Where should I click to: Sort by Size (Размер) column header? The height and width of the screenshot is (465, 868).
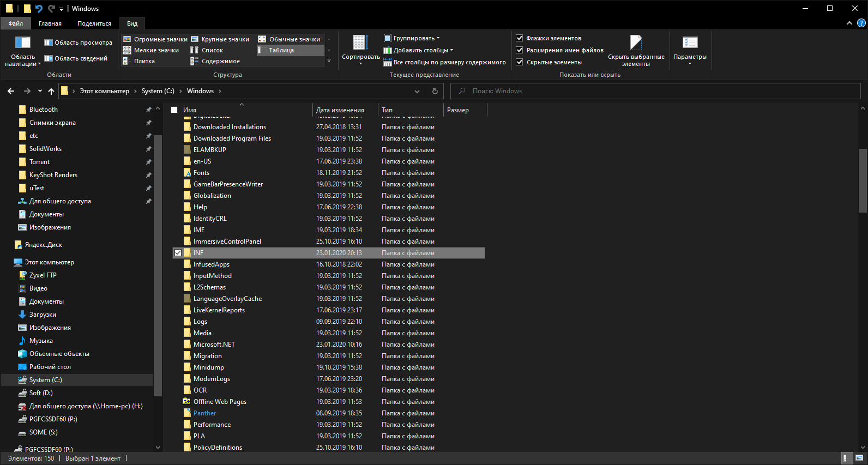point(465,110)
